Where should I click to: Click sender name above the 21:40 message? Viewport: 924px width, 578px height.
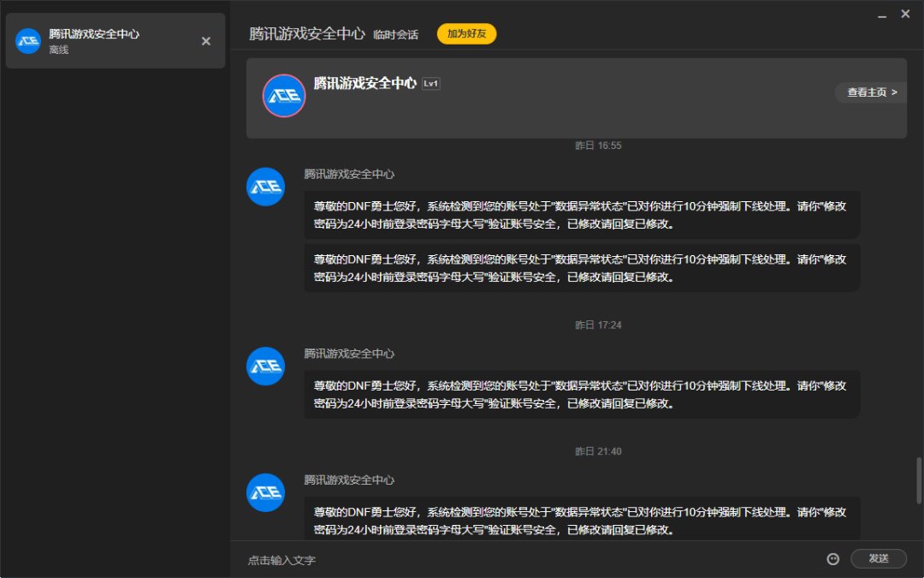(x=349, y=480)
